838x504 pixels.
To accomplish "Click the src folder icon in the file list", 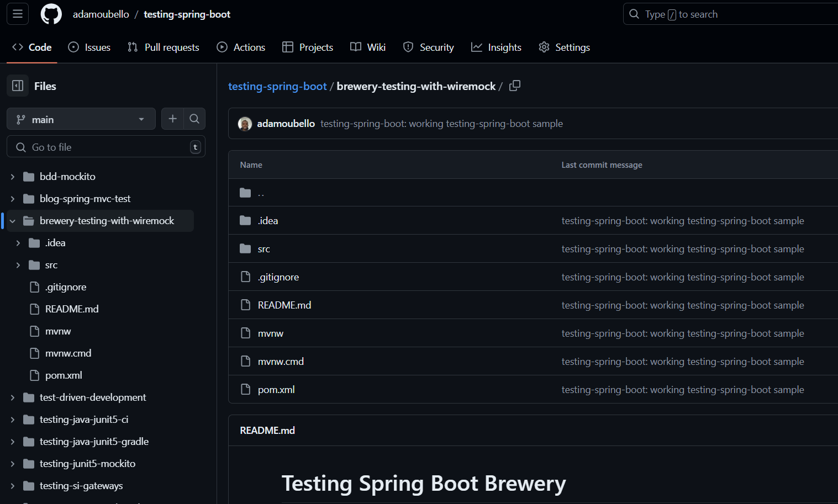I will (245, 248).
